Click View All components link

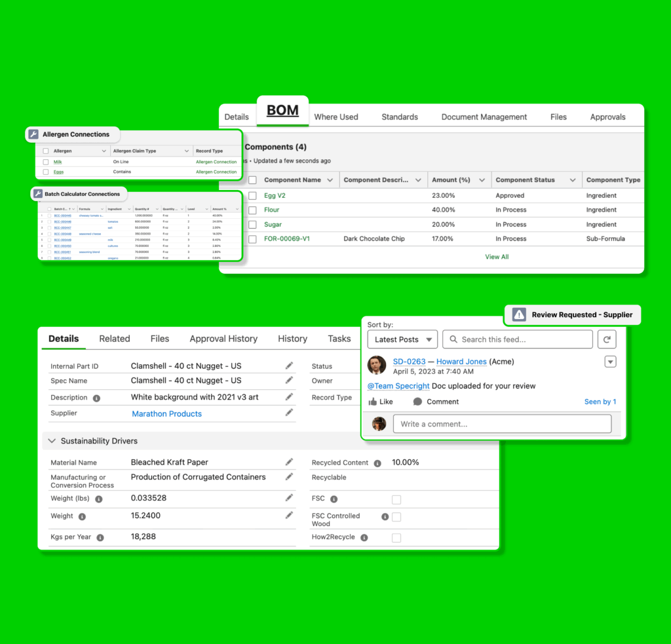pyautogui.click(x=497, y=257)
